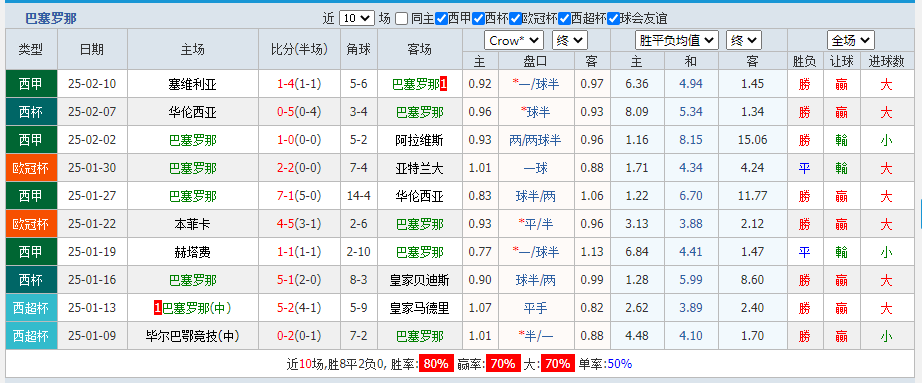The height and width of the screenshot is (383, 922).
Task: Click score 1-1 against 赫塔费
Action: point(286,252)
